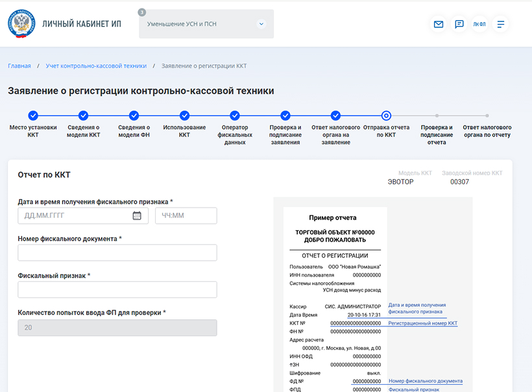
Task: Go to Главная breadcrumb link
Action: (x=19, y=66)
